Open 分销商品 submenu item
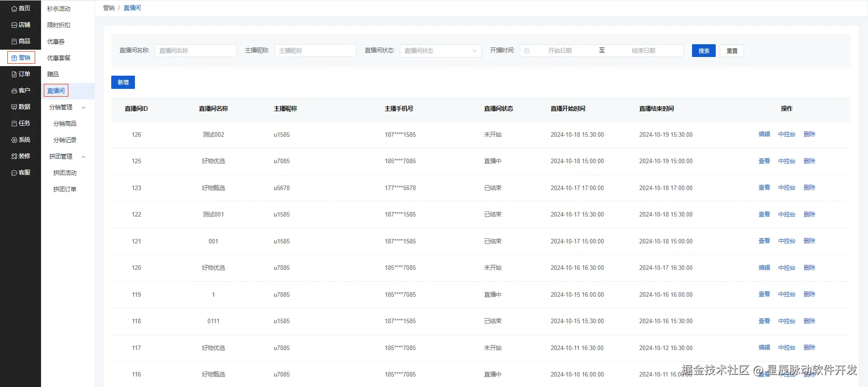The image size is (868, 387). 65,124
